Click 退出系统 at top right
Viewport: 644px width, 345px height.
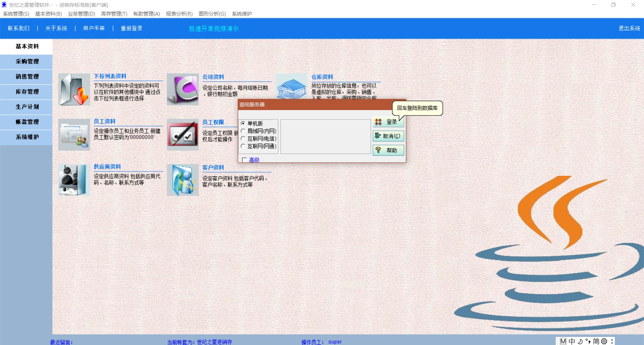pyautogui.click(x=629, y=29)
